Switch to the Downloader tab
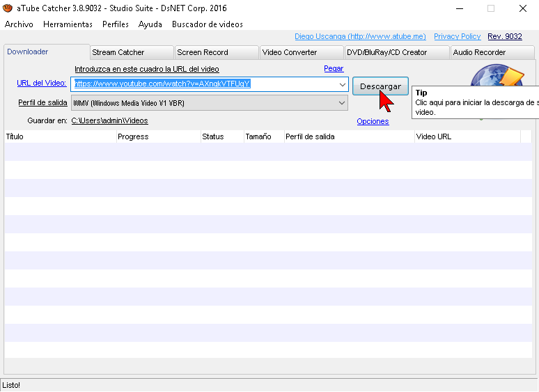Viewport: 539px width, 392px height. pos(47,52)
